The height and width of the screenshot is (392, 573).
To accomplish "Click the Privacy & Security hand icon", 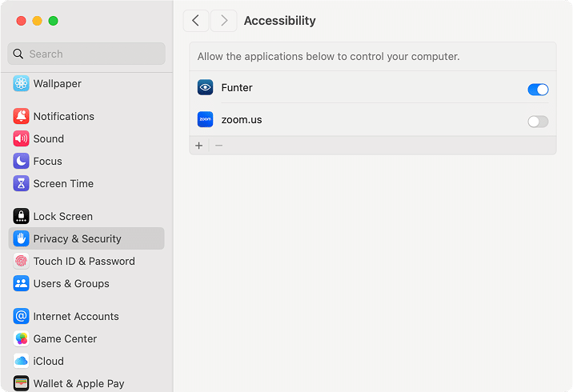I will (x=21, y=238).
